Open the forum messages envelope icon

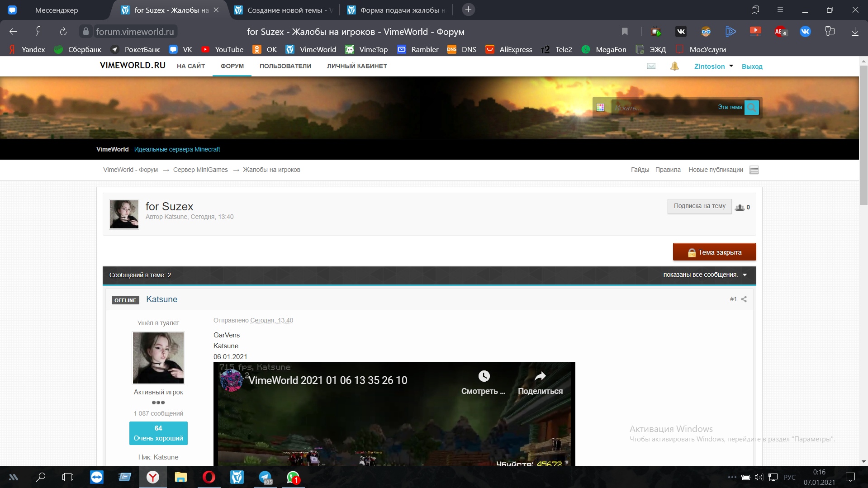(x=651, y=66)
